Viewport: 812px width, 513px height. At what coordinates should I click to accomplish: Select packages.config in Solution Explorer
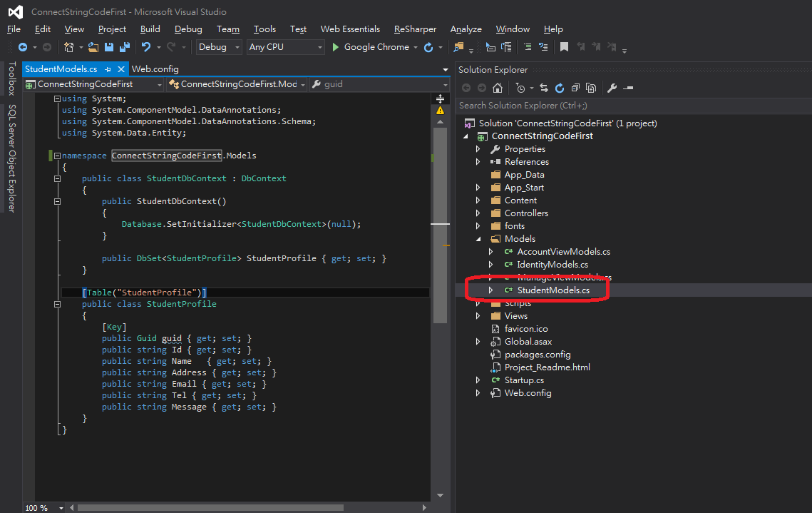pyautogui.click(x=538, y=355)
